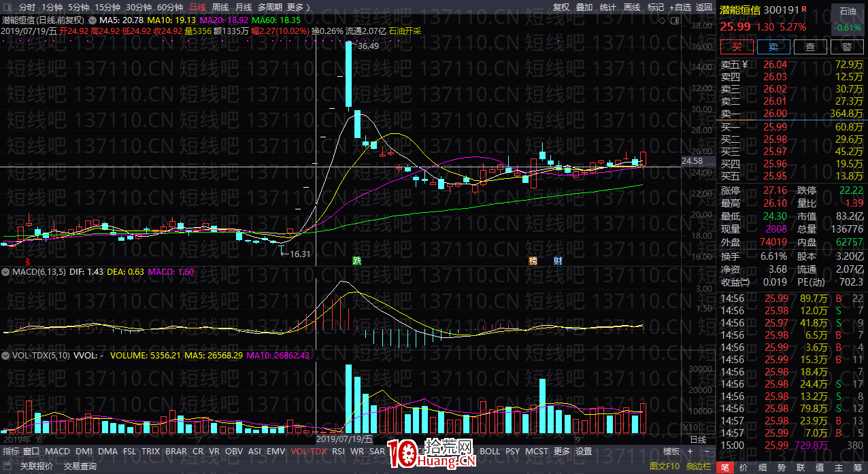Image resolution: width=868 pixels, height=474 pixels.
Task: Expand the 更多 period options at the top
Action: pyautogui.click(x=297, y=7)
